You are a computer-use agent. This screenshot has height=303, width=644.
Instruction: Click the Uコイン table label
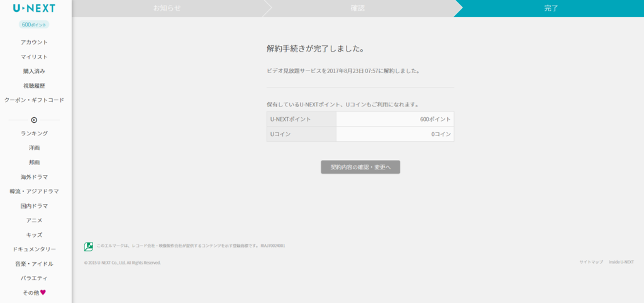pyautogui.click(x=280, y=134)
